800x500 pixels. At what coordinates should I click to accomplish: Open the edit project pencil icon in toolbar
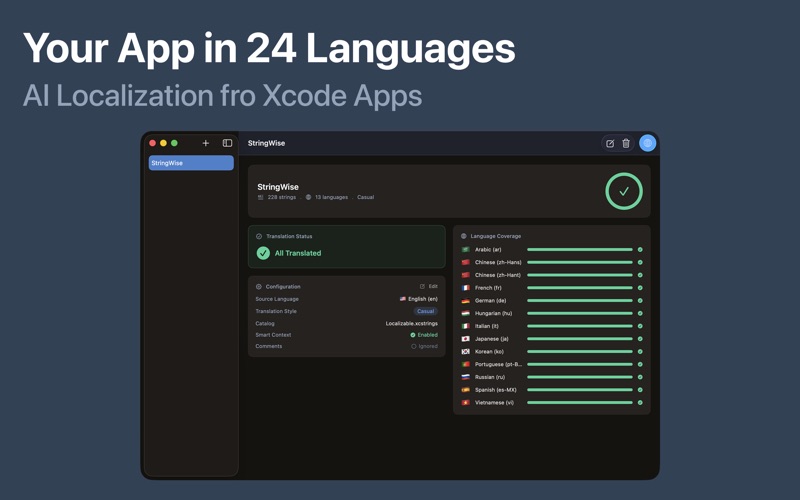(x=610, y=143)
